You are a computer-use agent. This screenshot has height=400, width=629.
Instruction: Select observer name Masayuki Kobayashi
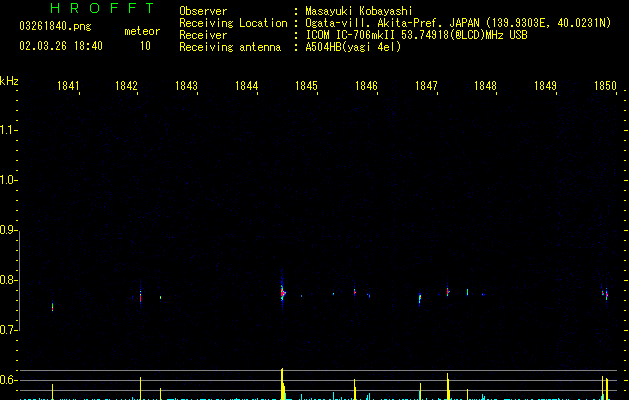click(x=359, y=11)
